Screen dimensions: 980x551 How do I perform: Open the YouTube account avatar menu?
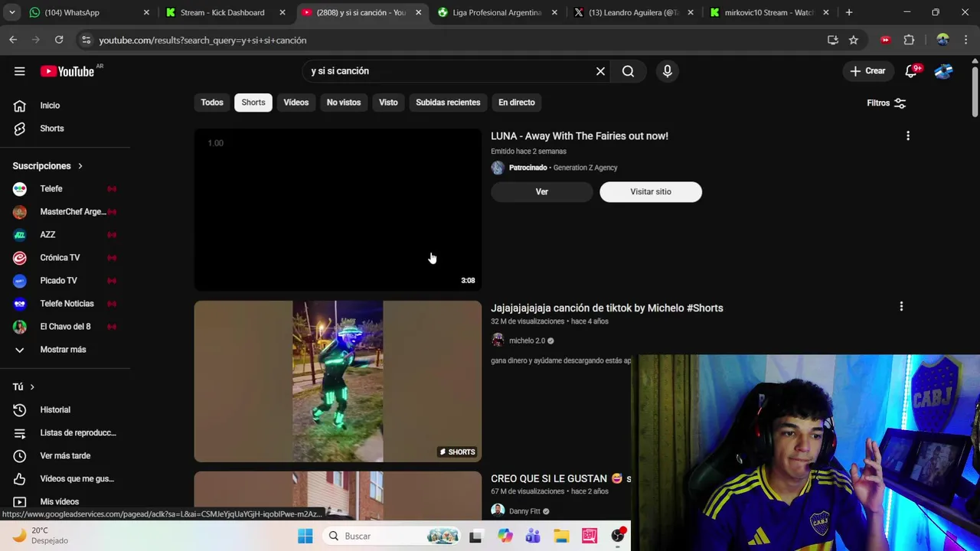(x=943, y=71)
